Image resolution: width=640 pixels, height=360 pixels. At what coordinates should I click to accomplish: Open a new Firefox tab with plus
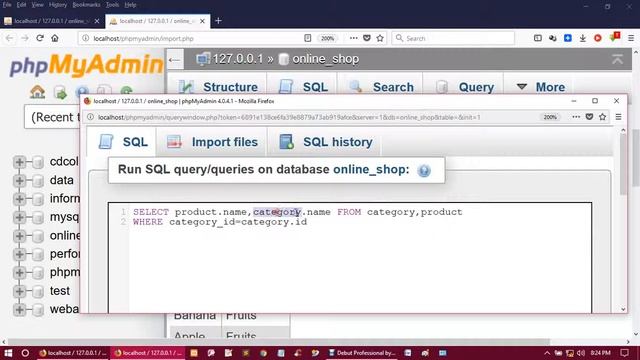pos(218,21)
